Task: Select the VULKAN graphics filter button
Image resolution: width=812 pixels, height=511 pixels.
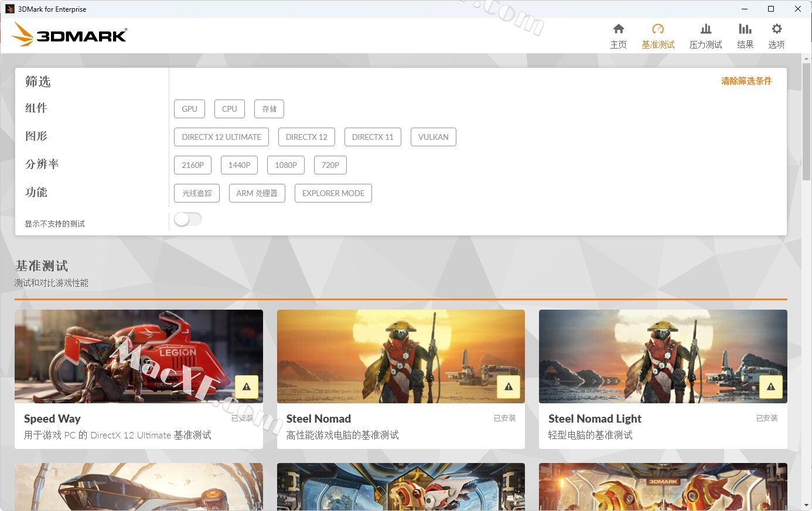Action: pos(433,137)
